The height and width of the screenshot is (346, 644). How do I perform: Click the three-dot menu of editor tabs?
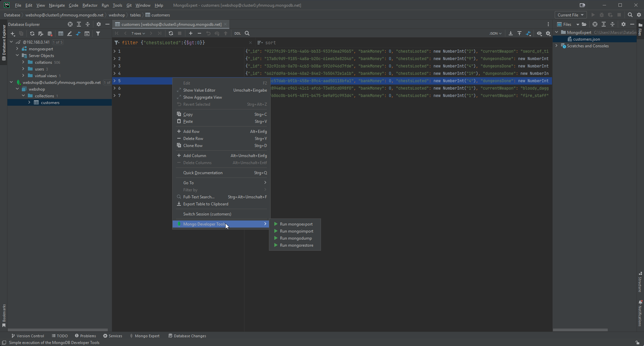(548, 24)
